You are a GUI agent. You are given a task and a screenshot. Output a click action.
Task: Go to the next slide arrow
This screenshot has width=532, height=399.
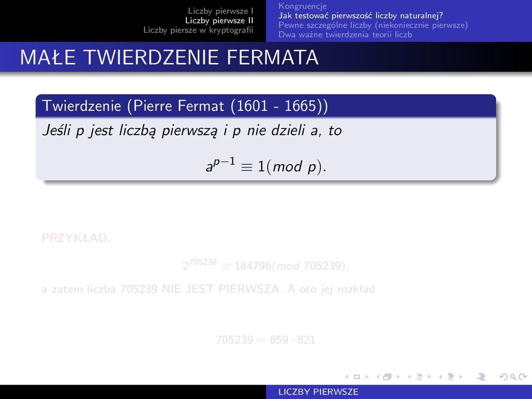367,377
